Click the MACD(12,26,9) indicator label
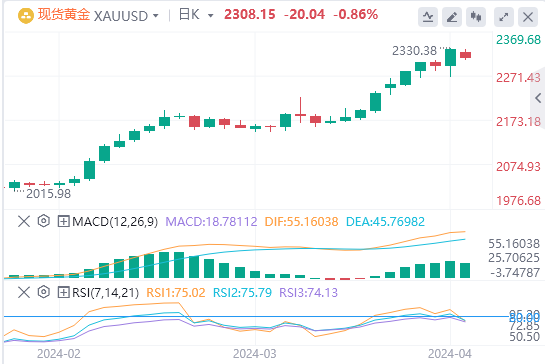Screen dimensions: 545x364 [115, 221]
